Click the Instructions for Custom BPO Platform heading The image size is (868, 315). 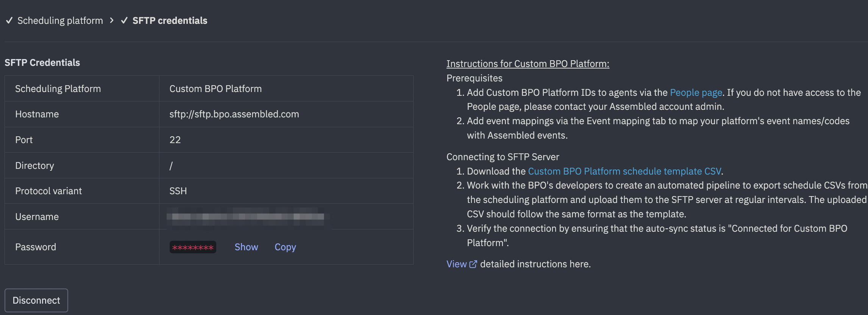click(x=528, y=64)
